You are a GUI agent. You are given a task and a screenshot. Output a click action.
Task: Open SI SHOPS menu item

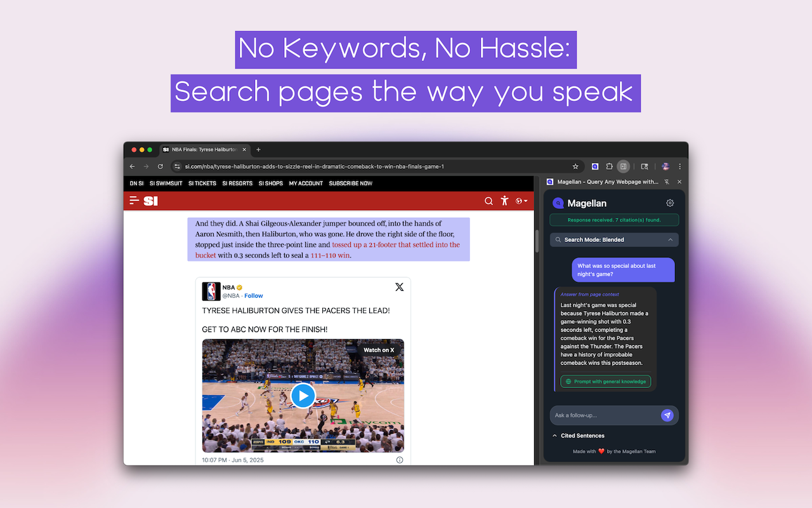(x=271, y=184)
